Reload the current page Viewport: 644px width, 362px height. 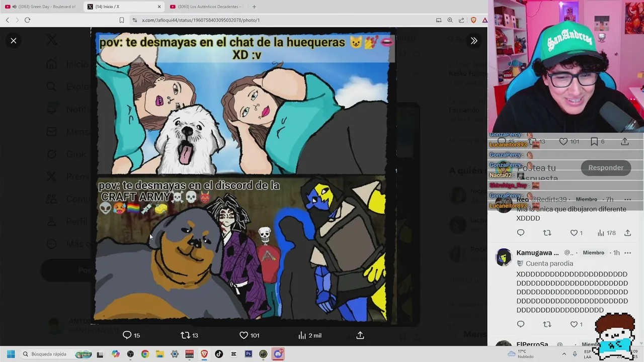27,20
